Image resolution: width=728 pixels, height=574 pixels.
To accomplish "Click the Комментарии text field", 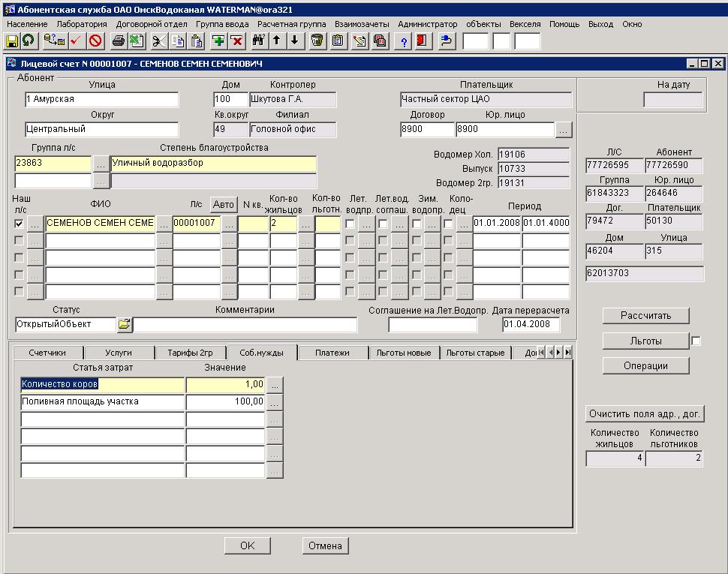I will click(x=245, y=325).
